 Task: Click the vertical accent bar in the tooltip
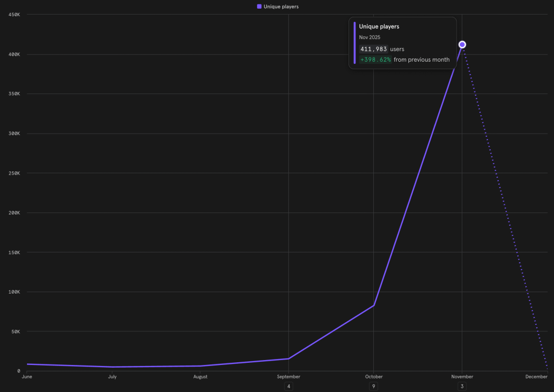point(355,42)
